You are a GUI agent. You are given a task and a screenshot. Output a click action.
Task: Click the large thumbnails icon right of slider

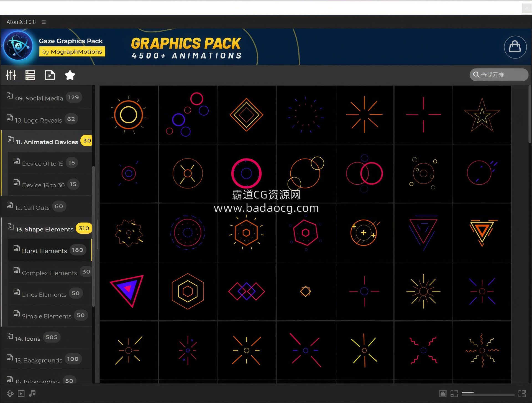(x=522, y=394)
